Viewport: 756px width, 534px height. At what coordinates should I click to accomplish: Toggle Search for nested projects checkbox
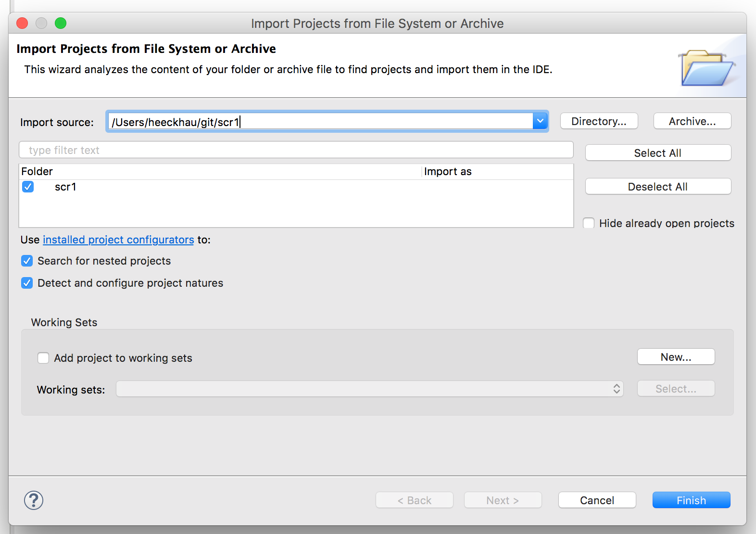(27, 261)
